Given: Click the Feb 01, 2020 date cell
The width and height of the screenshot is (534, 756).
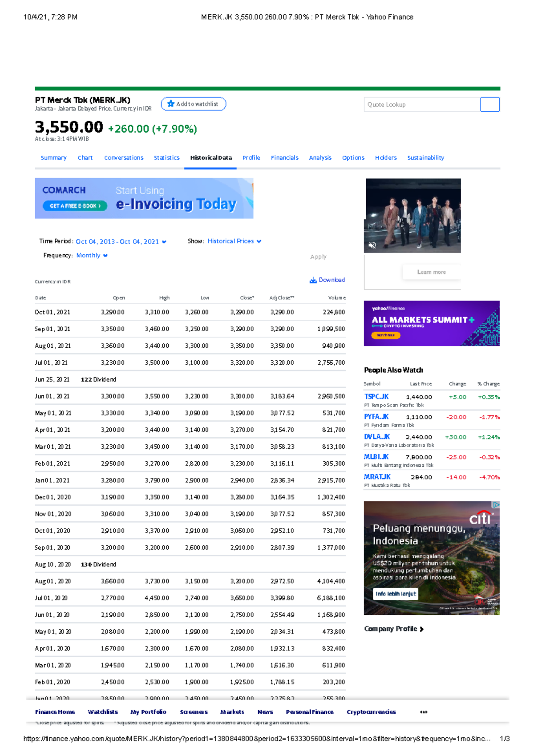Looking at the screenshot, I should [x=53, y=682].
